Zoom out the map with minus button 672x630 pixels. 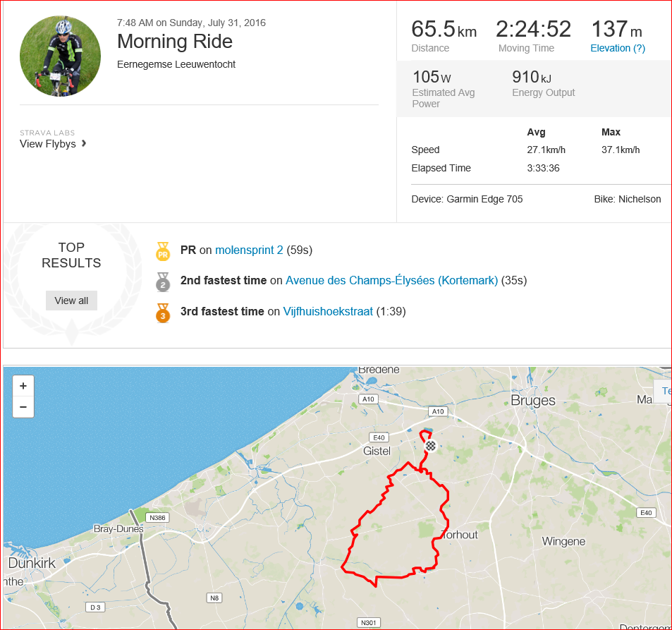(x=23, y=406)
